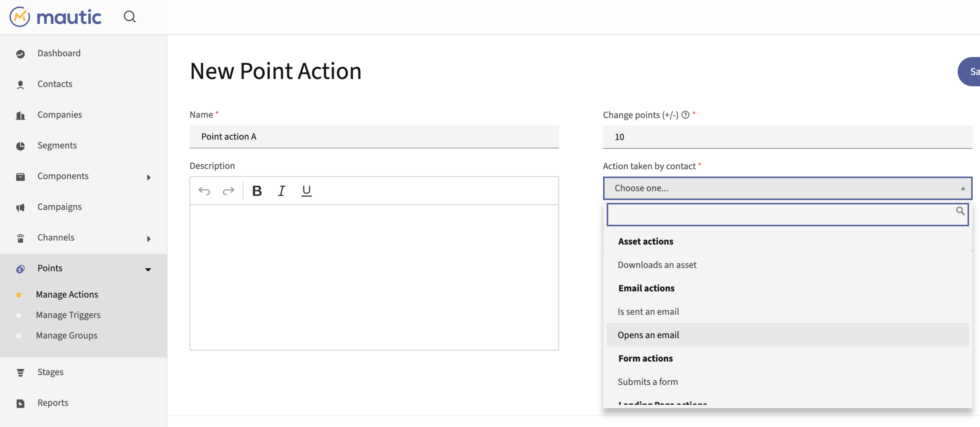Click the undo arrow in editor
Viewport: 980px width, 427px height.
204,191
